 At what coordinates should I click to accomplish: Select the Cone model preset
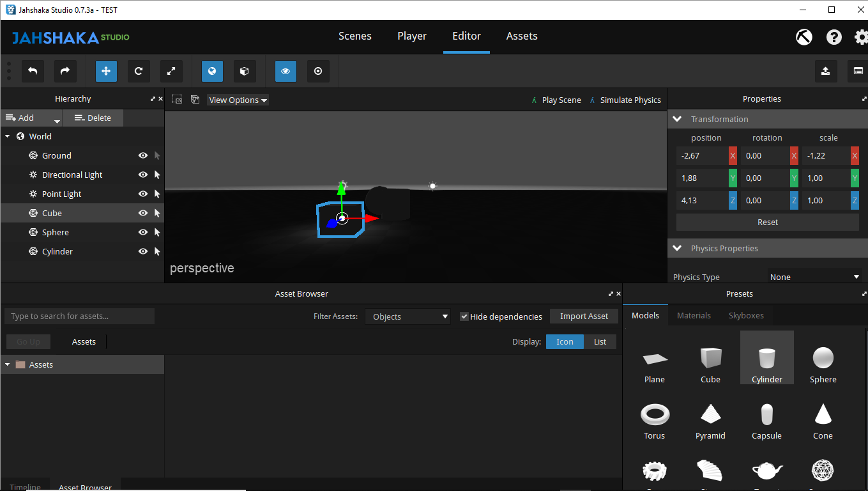click(823, 421)
